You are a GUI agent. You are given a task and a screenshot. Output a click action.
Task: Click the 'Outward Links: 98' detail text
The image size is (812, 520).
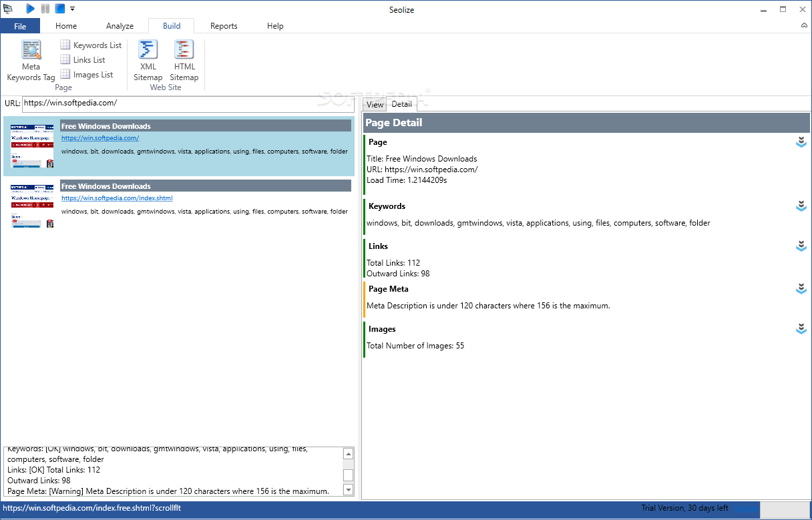click(x=398, y=274)
